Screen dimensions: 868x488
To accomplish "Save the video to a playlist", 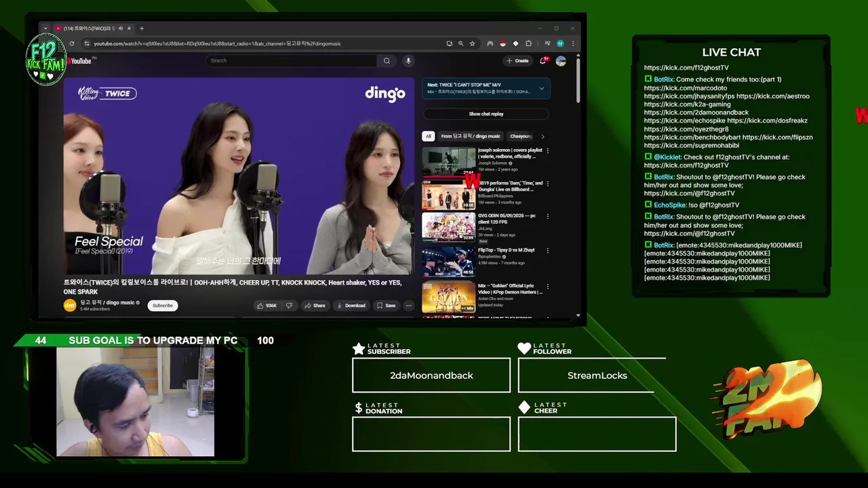I will coord(387,306).
